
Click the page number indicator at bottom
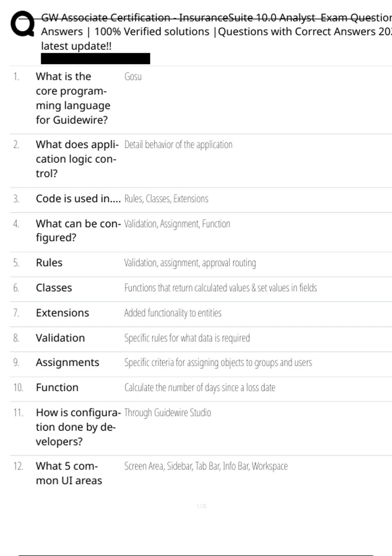point(202,506)
